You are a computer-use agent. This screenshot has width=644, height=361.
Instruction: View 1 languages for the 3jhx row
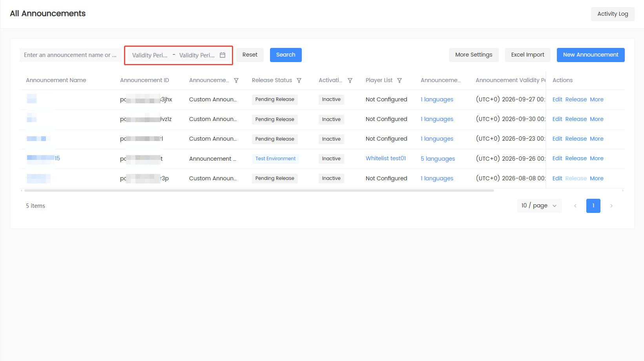(437, 99)
